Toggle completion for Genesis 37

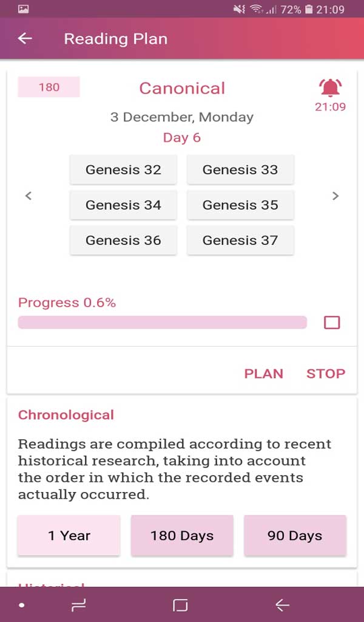click(x=241, y=240)
